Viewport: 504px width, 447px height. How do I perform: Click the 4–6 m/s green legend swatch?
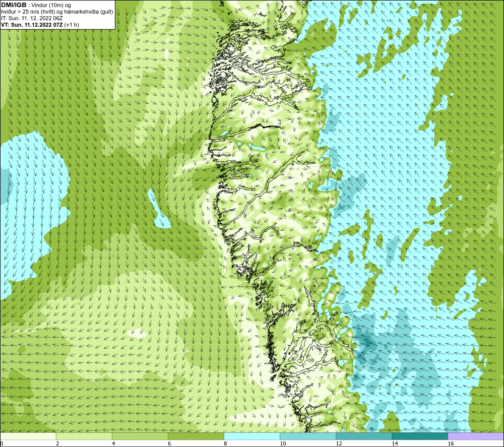point(140,436)
